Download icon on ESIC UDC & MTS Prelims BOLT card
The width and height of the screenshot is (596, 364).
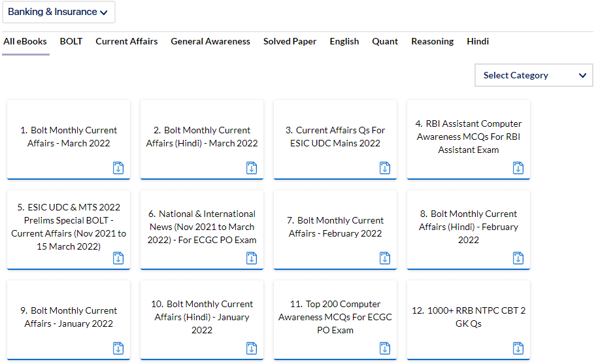(118, 258)
